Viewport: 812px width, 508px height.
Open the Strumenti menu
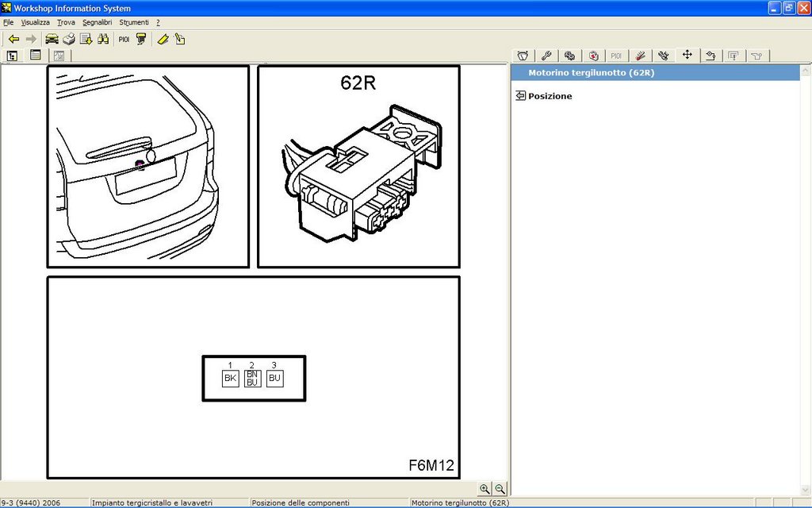point(133,22)
